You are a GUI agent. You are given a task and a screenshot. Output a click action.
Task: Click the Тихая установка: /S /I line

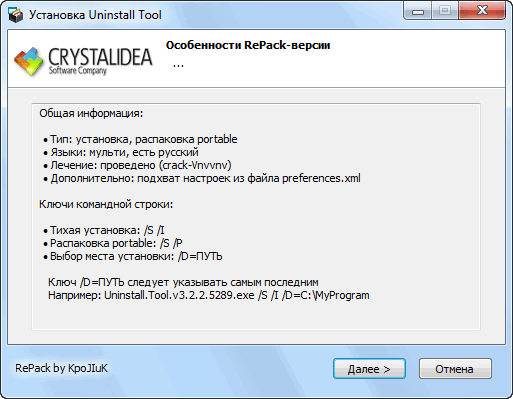[x=104, y=230]
